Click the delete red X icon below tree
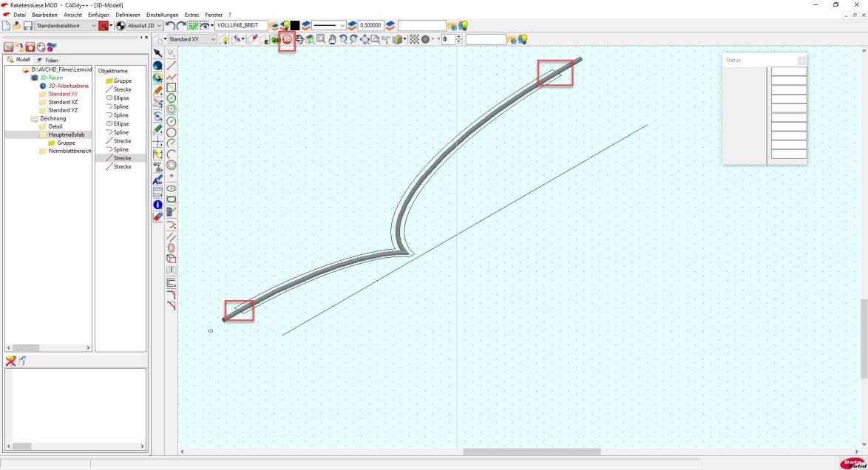Screen dimensions: 868x470 [10, 361]
